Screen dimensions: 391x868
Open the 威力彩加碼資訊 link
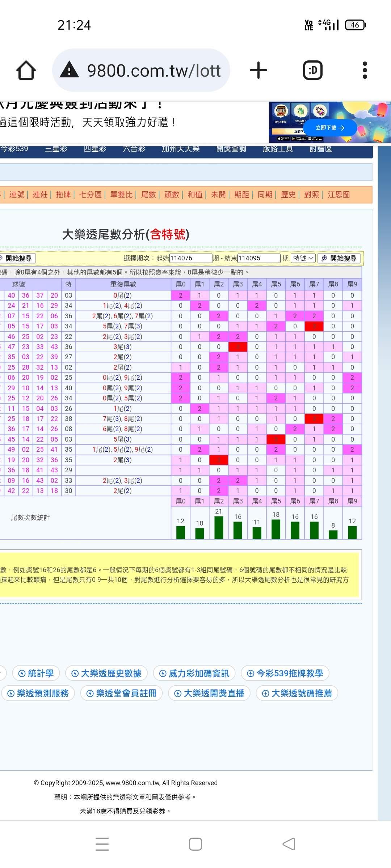(x=194, y=673)
